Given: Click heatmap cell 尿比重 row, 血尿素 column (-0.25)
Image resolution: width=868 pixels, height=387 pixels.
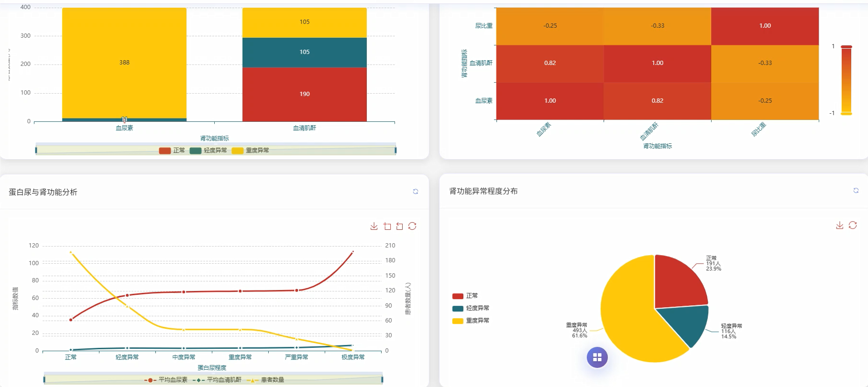Looking at the screenshot, I should (550, 26).
